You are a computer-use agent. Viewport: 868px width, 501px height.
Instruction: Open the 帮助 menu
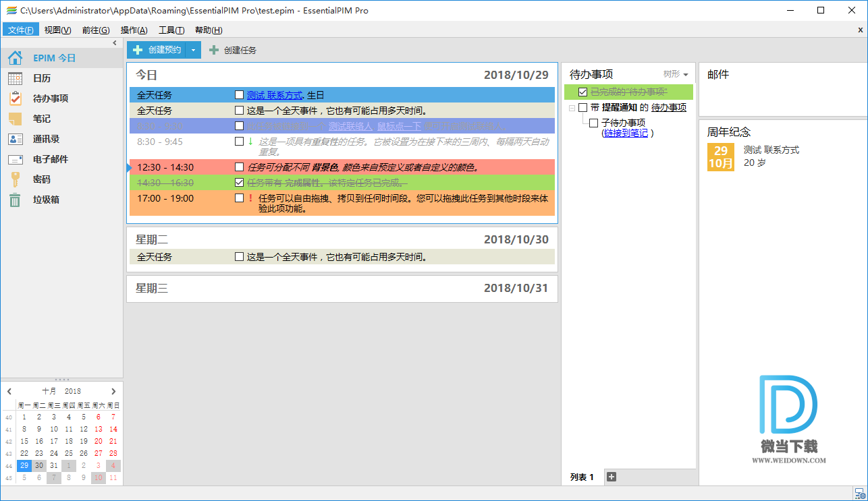pyautogui.click(x=209, y=30)
